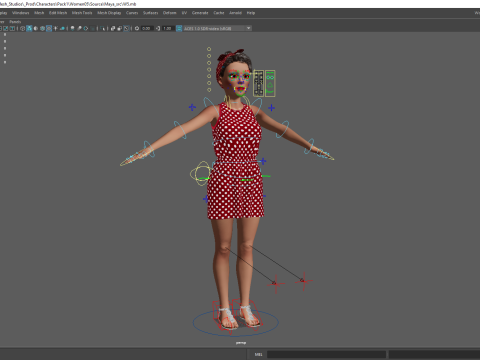Image resolution: width=480 pixels, height=360 pixels.
Task: Select the red knee pole control on the right
Action: click(x=303, y=281)
